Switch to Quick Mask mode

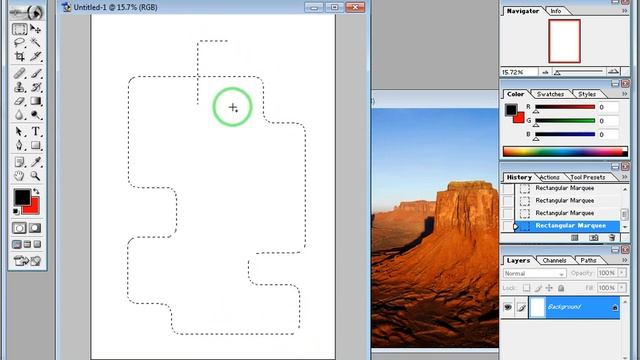pos(35,228)
